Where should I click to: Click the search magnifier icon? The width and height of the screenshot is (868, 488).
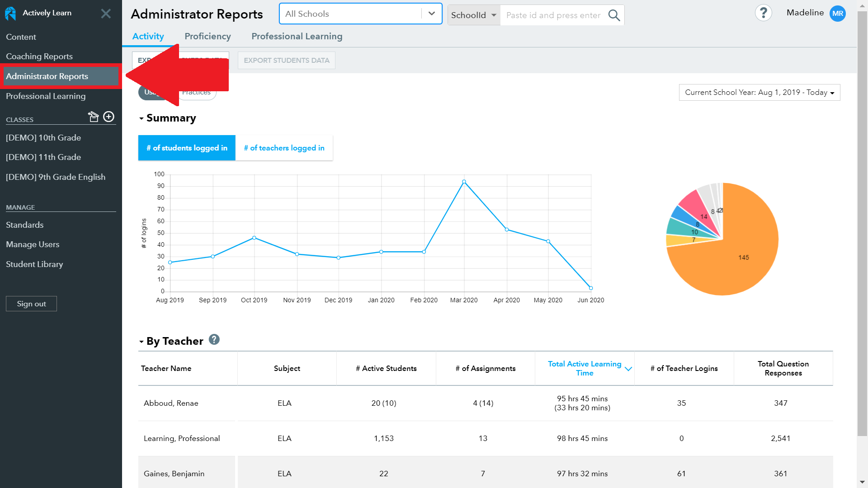(x=614, y=15)
